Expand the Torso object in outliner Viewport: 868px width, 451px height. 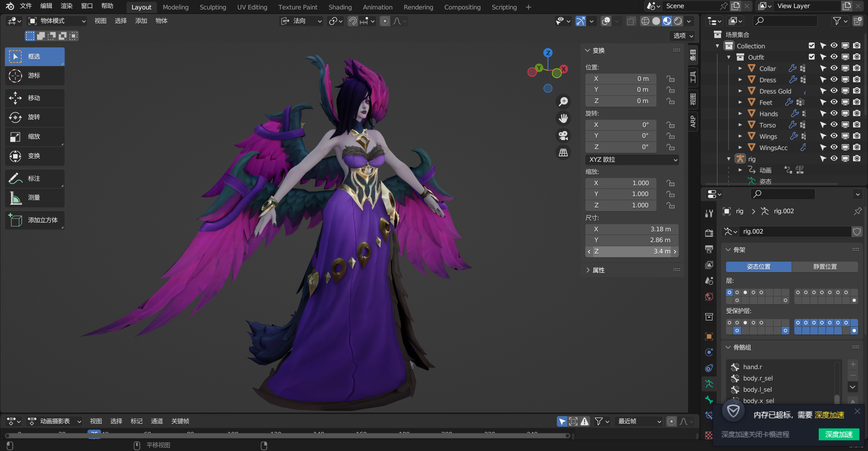pos(740,125)
